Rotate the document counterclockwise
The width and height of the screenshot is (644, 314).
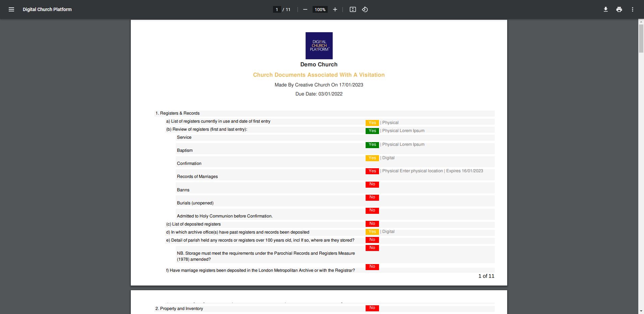point(365,9)
